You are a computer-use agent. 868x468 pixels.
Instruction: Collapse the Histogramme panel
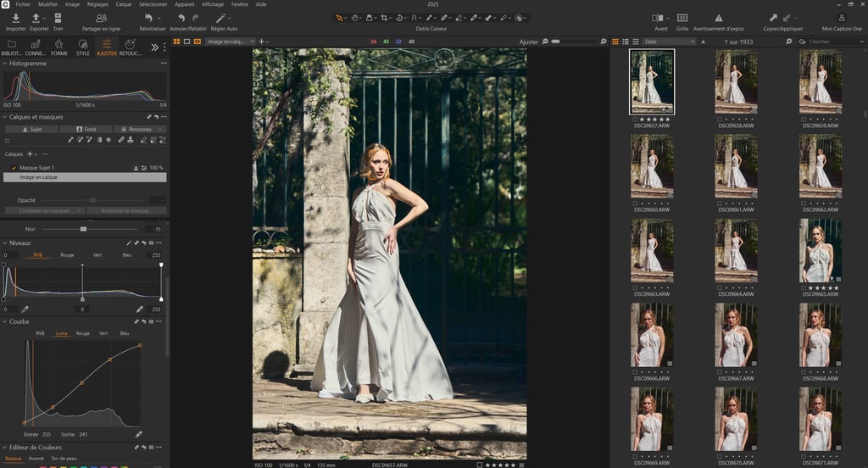pos(5,64)
